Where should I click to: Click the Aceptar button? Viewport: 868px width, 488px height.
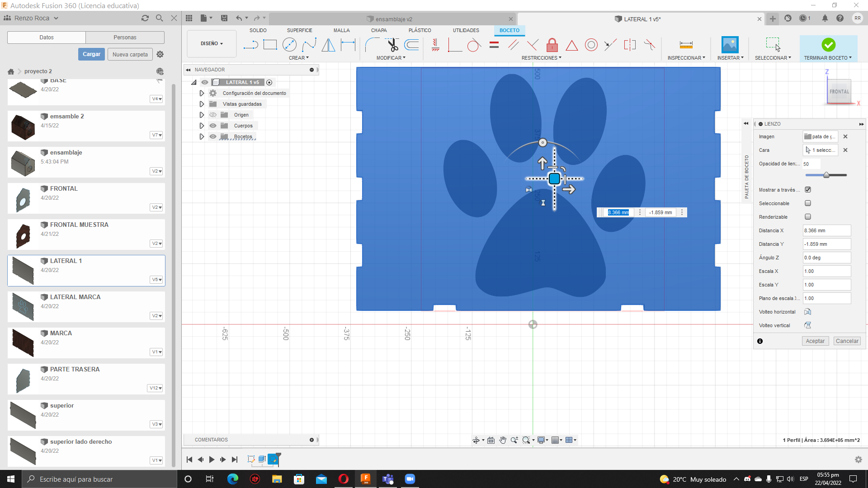[815, 341]
